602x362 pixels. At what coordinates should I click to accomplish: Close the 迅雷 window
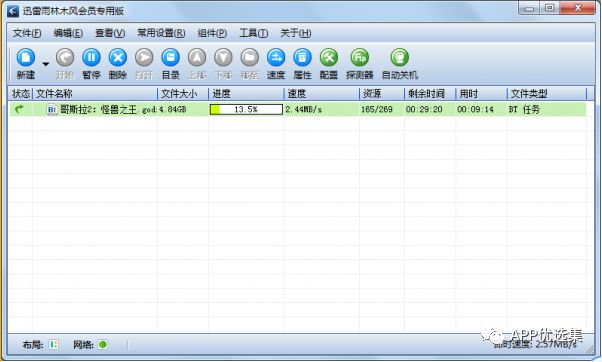[x=578, y=8]
